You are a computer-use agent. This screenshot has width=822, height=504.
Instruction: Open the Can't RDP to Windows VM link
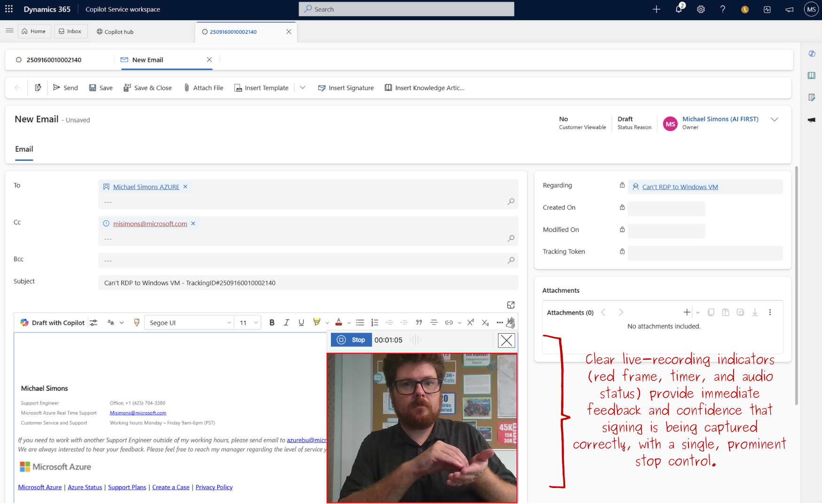click(680, 187)
